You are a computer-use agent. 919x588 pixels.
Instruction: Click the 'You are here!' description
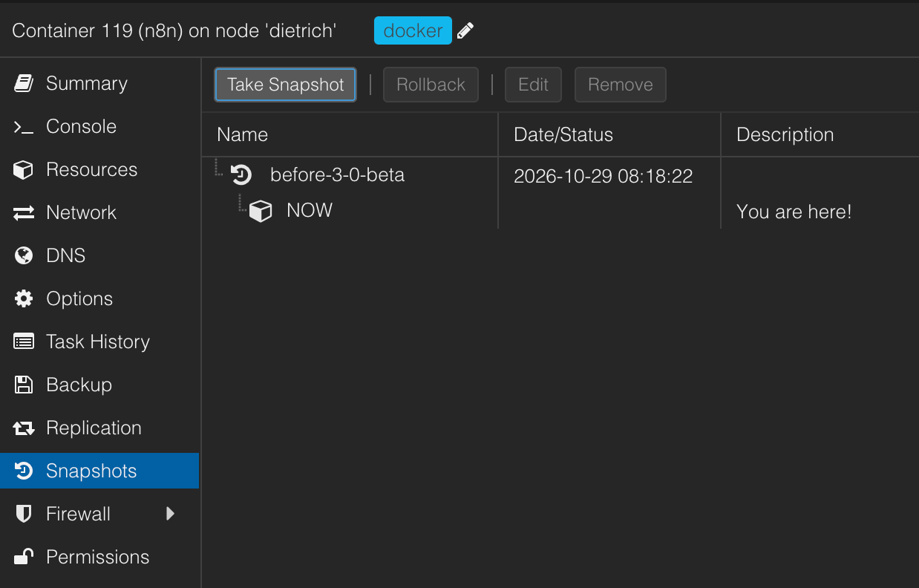click(794, 212)
